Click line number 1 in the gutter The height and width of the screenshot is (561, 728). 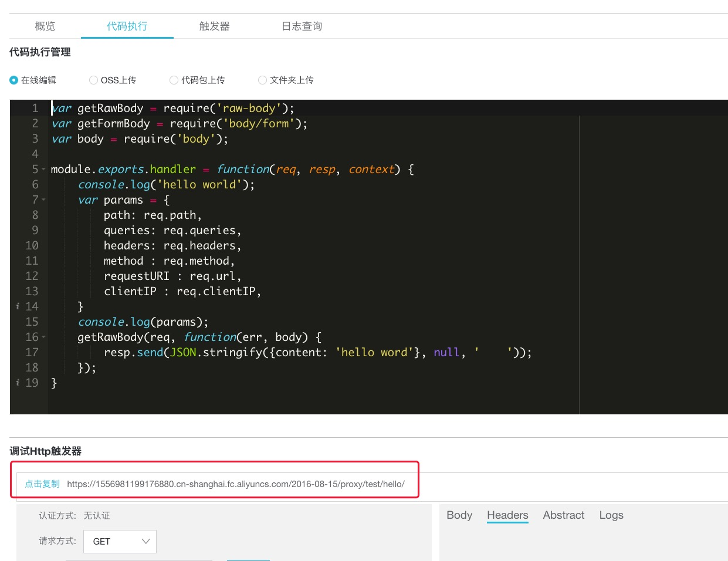pos(35,109)
